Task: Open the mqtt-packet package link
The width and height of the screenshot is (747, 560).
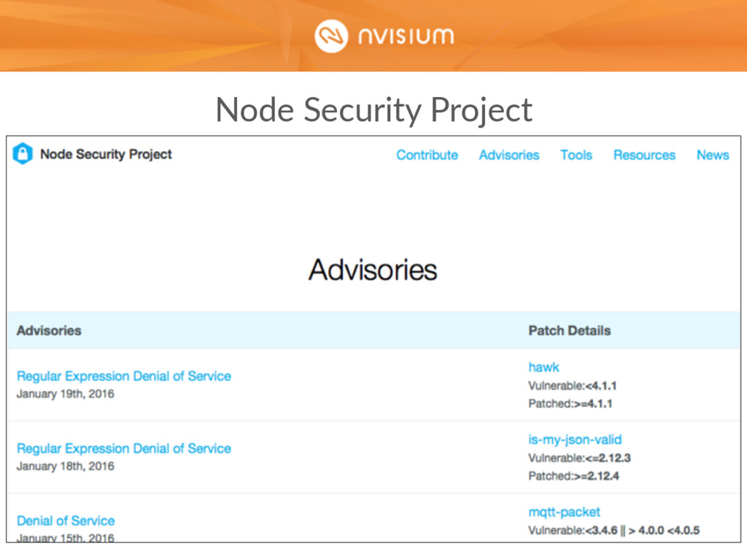Action: click(564, 512)
